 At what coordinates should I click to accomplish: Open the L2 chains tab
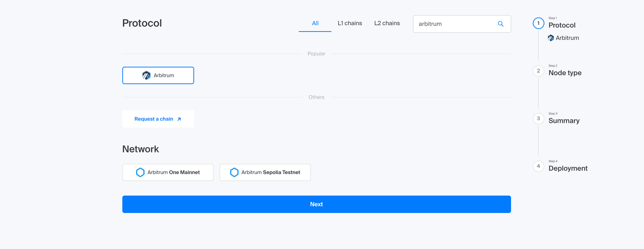click(387, 23)
